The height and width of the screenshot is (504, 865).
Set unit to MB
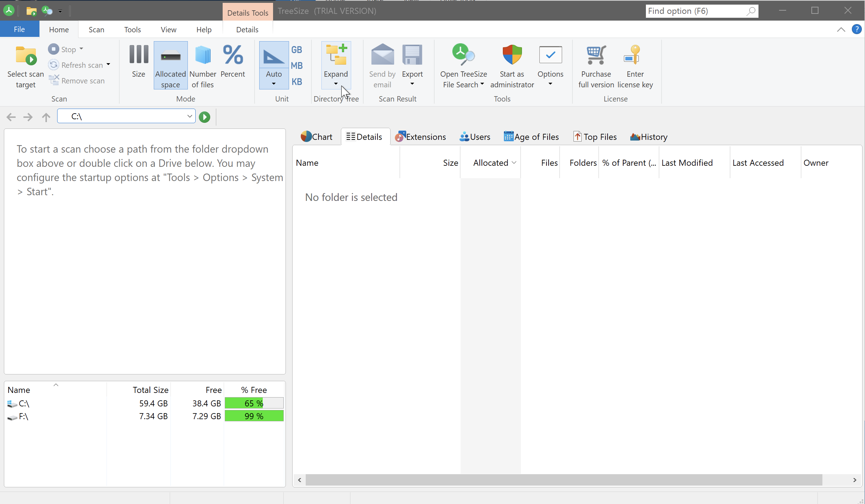pos(297,66)
